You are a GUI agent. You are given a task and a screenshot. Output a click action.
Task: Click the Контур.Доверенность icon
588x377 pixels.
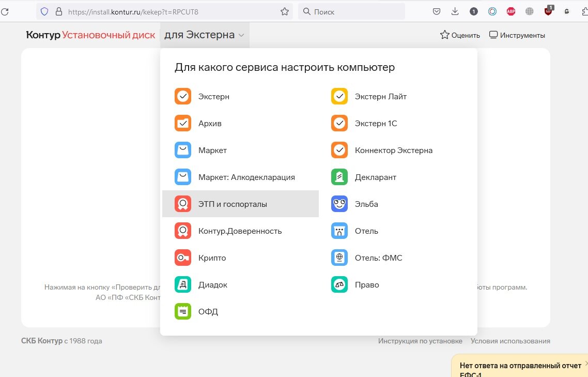point(182,231)
